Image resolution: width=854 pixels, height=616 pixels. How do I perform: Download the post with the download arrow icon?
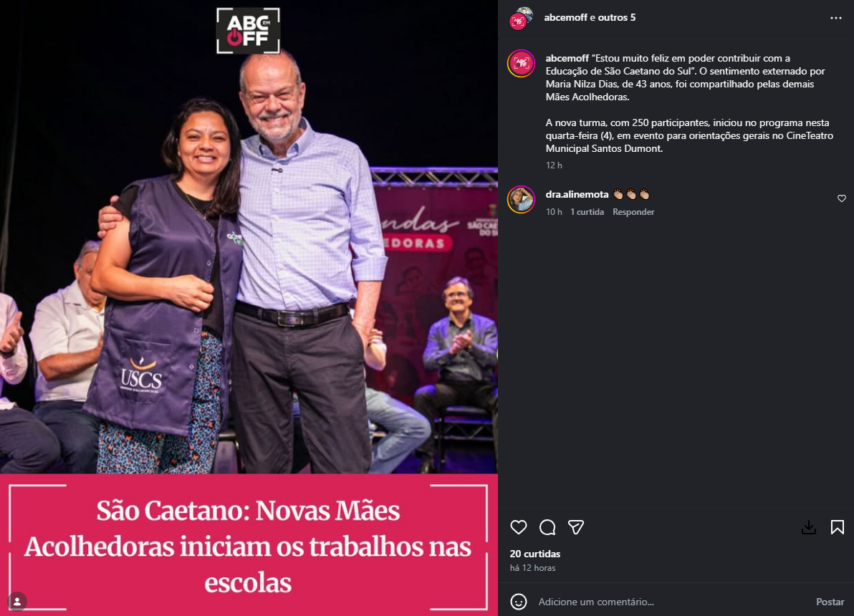click(x=809, y=527)
